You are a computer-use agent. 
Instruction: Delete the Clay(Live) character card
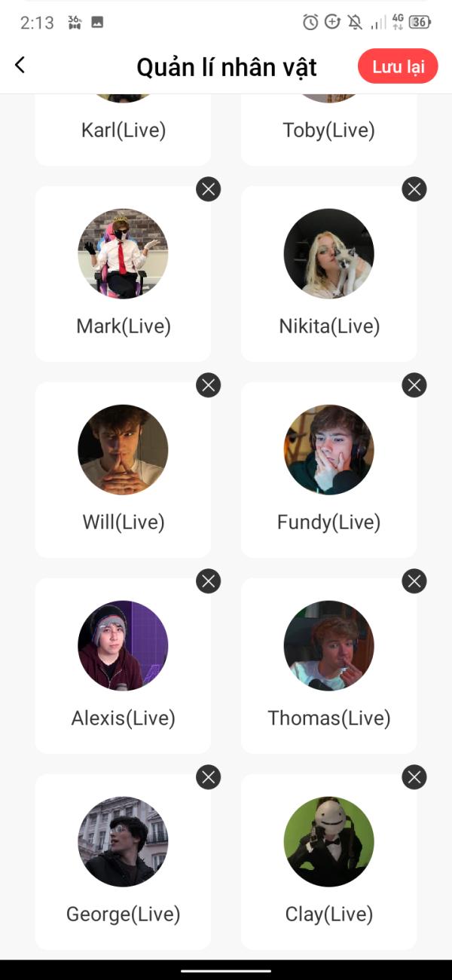(x=414, y=777)
